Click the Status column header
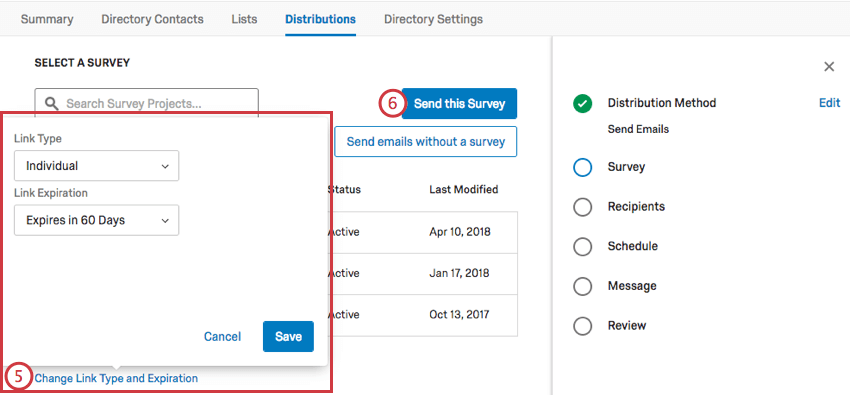850x395 pixels. (344, 190)
